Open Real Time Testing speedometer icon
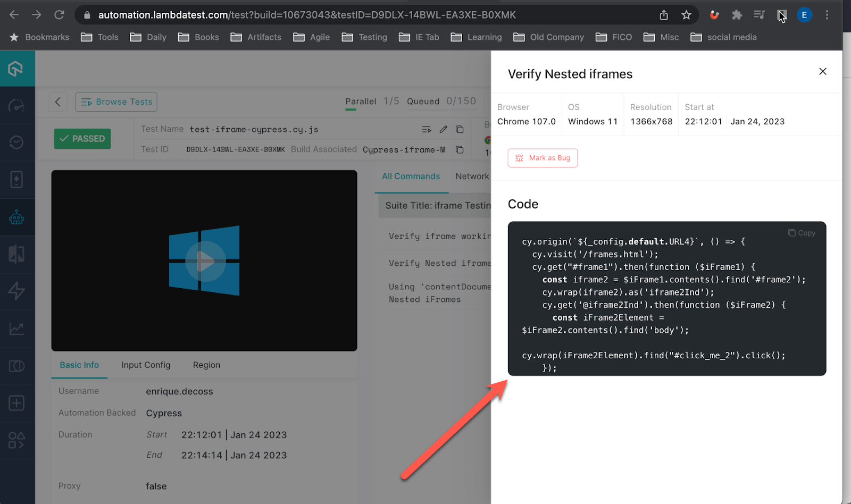This screenshot has height=504, width=851. coord(18,105)
